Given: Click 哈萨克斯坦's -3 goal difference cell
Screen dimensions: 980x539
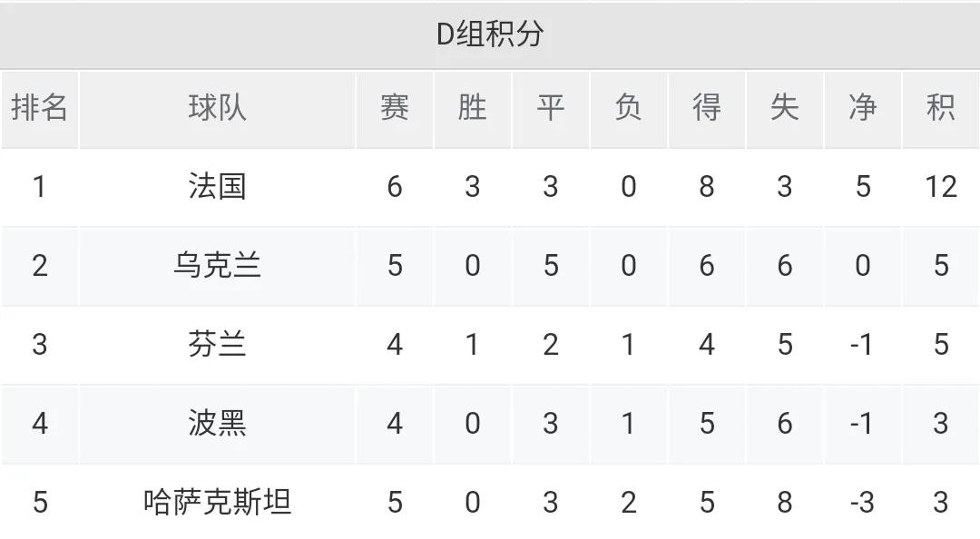Looking at the screenshot, I should (863, 503).
